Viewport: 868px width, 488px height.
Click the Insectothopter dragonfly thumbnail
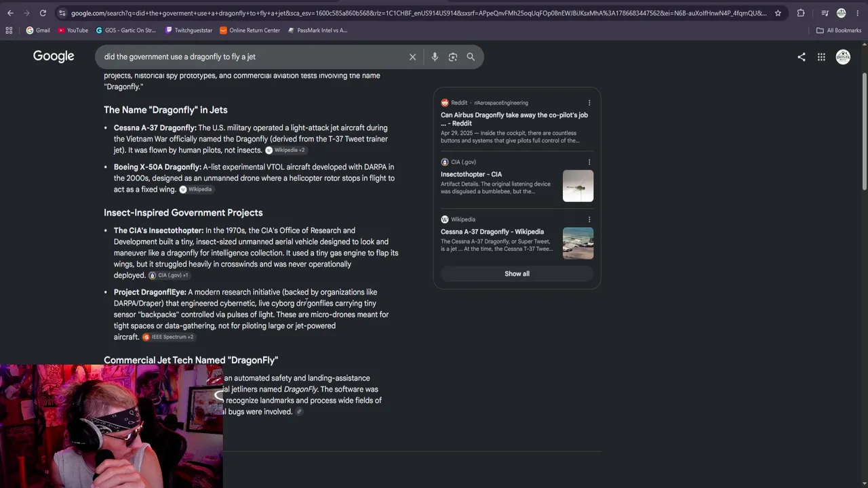pyautogui.click(x=578, y=186)
